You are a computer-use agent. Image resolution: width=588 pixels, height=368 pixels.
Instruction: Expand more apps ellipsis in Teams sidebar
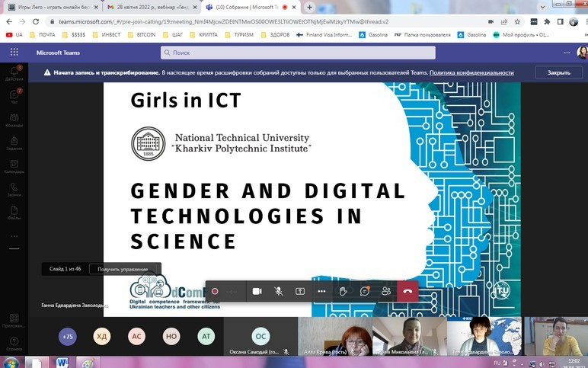click(14, 237)
